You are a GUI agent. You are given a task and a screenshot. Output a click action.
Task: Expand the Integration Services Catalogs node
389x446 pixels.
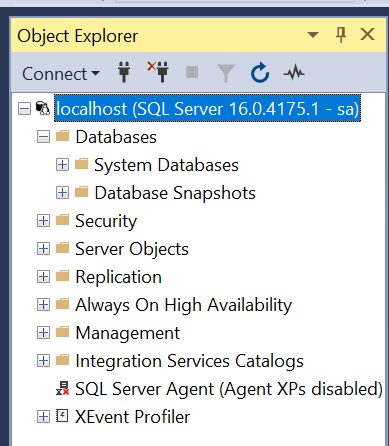43,361
